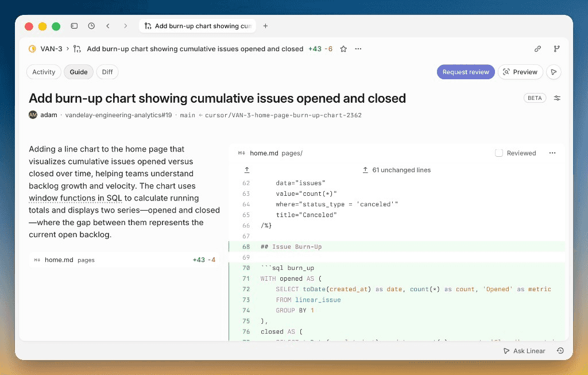Open the display settings sliders icon
The image size is (588, 375).
click(557, 98)
